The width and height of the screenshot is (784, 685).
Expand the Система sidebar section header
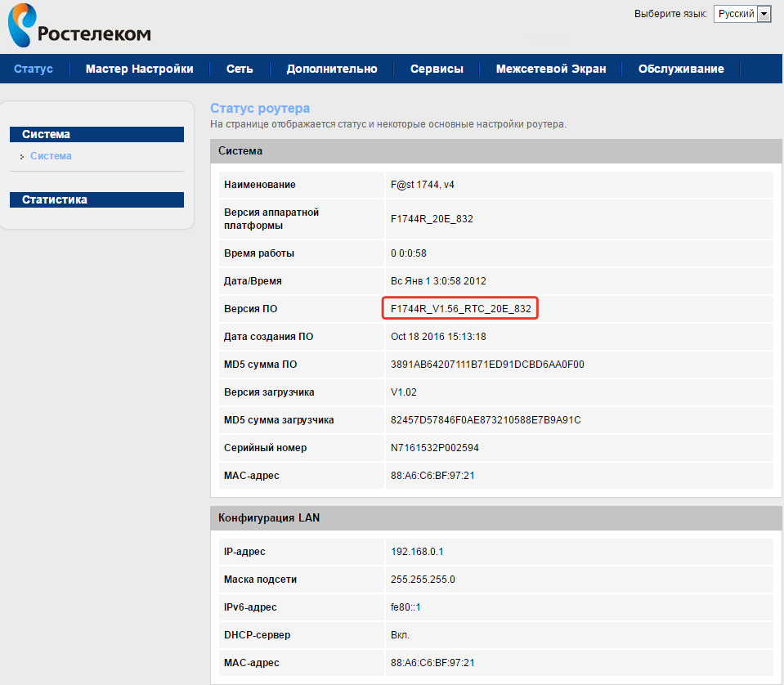pyautogui.click(x=96, y=134)
